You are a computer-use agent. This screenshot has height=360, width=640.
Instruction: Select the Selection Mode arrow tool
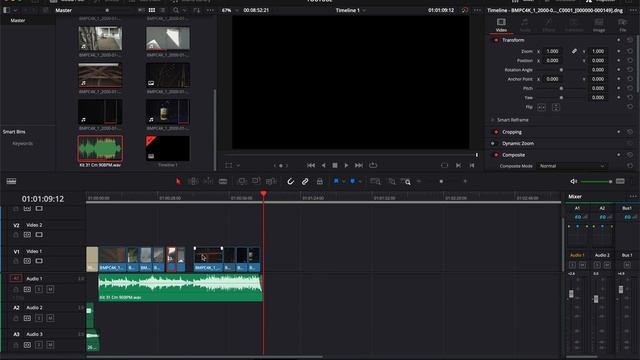(x=178, y=181)
